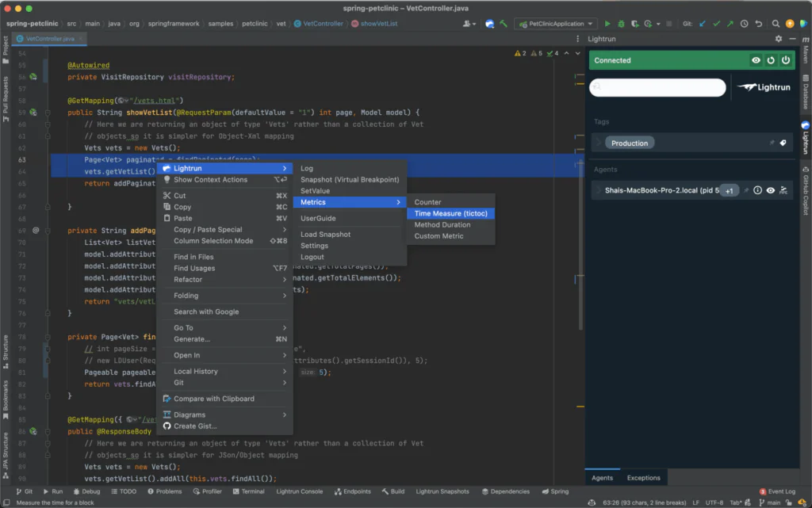This screenshot has width=812, height=508.
Task: Start the Debug tool with bug icon
Action: [x=620, y=23]
